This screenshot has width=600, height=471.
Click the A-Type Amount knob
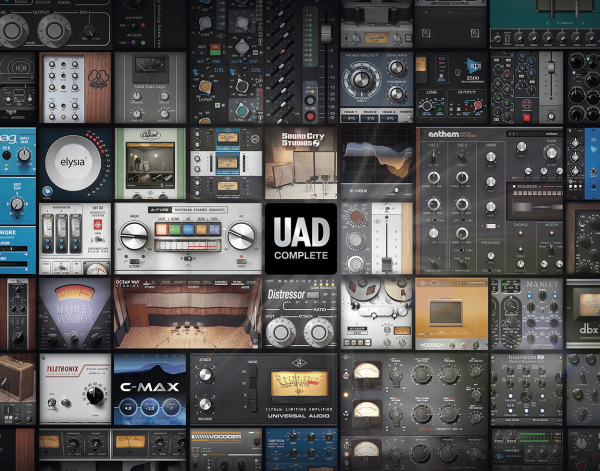[134, 236]
